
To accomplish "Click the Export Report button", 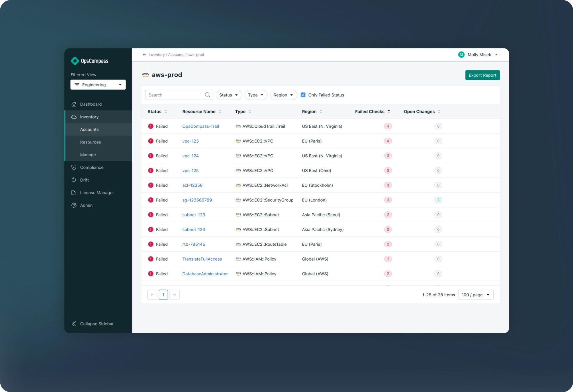I will coord(482,75).
